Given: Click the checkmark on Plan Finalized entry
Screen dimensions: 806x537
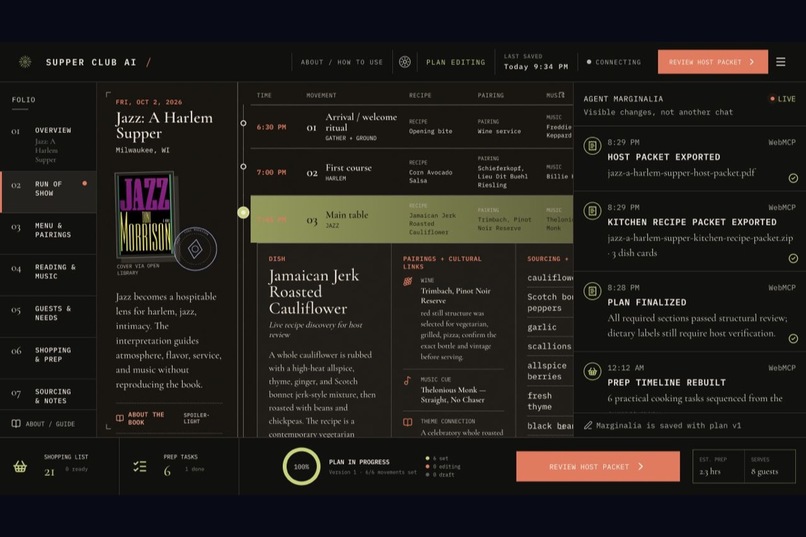Looking at the screenshot, I should (793, 339).
